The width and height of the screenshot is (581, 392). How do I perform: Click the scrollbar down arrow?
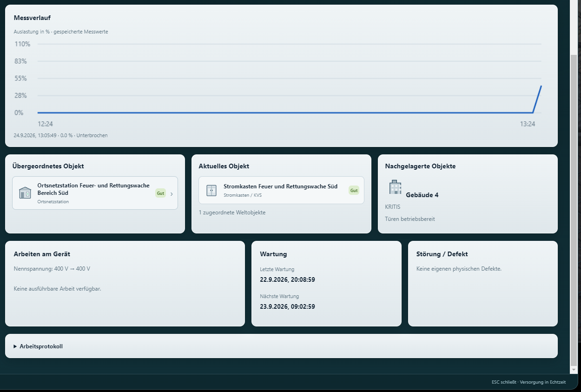[x=574, y=370]
